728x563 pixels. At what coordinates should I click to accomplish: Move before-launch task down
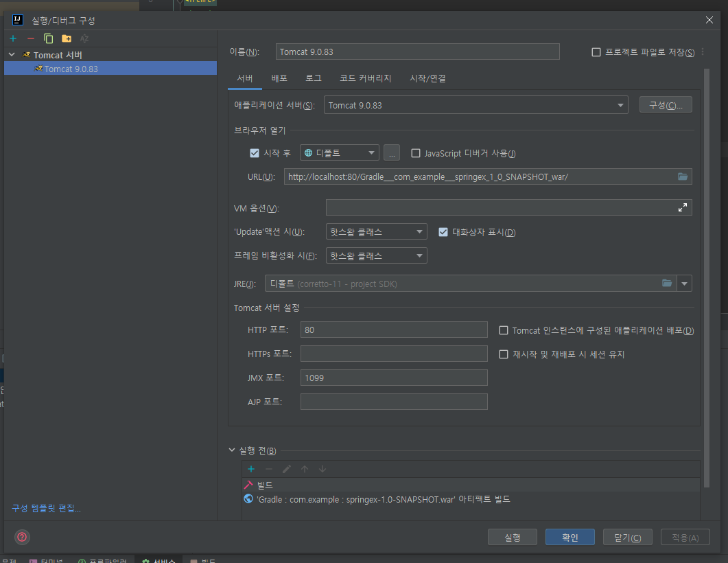click(322, 469)
